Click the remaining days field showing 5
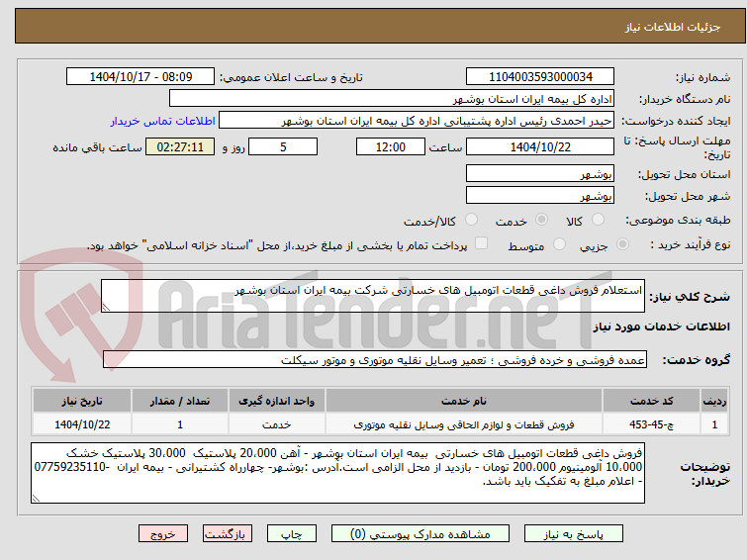 tap(283, 146)
